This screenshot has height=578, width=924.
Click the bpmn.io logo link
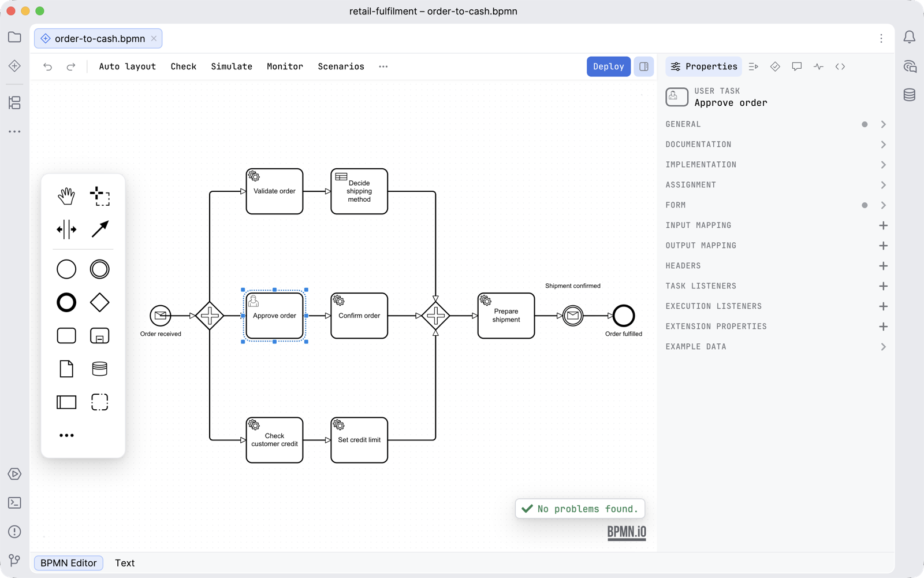pyautogui.click(x=627, y=532)
